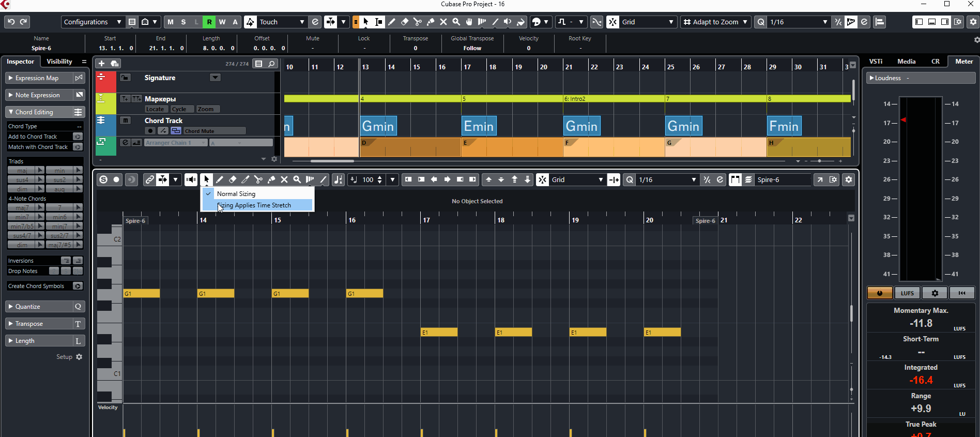The height and width of the screenshot is (437, 980).
Task: Click the Gmin chord event at bar 13
Action: tap(378, 126)
